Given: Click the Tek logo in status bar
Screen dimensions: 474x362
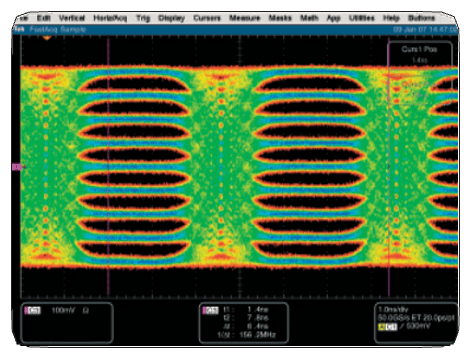Looking at the screenshot, I should 19,29.
